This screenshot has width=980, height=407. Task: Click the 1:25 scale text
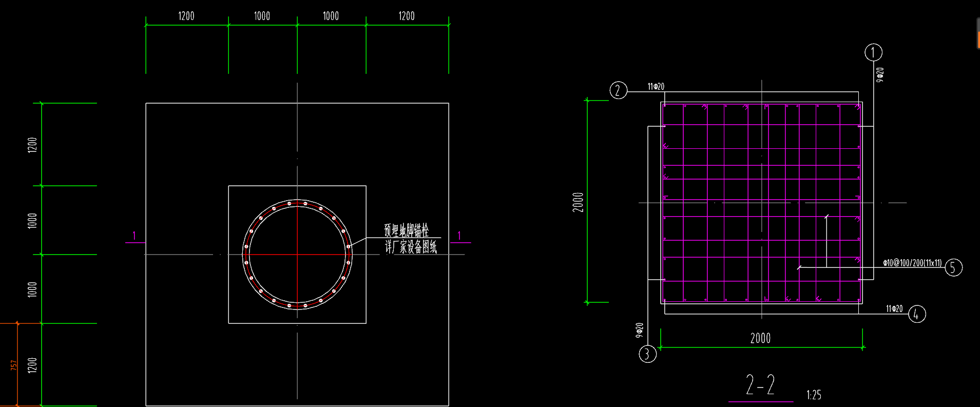pyautogui.click(x=814, y=395)
